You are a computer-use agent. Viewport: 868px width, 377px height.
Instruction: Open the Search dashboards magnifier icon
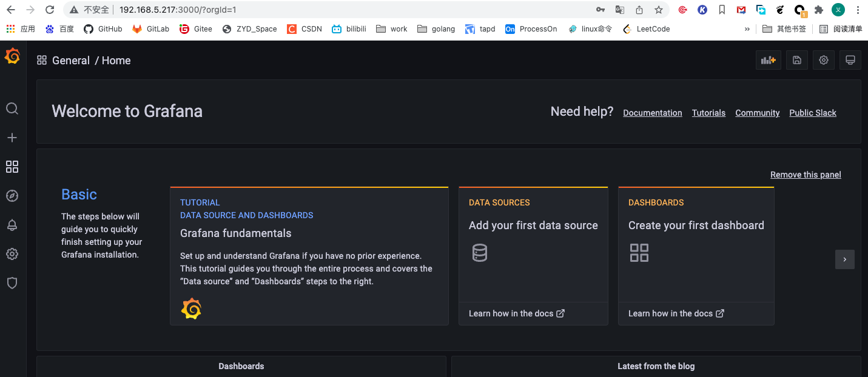[12, 108]
